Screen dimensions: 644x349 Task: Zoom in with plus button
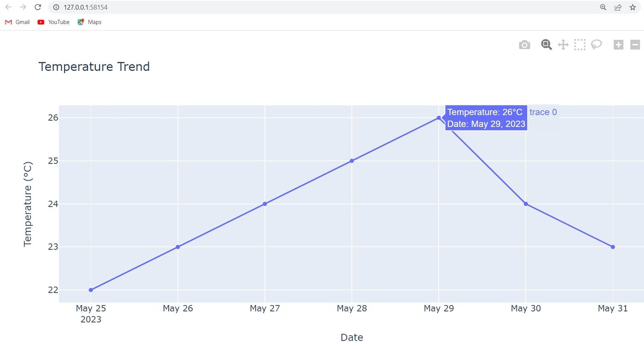coord(619,45)
